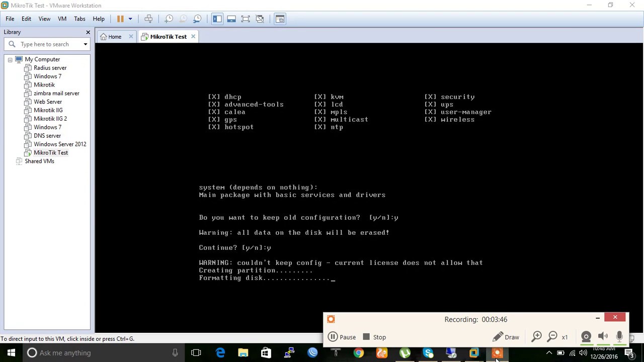Image resolution: width=644 pixels, height=362 pixels.
Task: Expand the power options dropdown arrow
Action: click(x=130, y=19)
